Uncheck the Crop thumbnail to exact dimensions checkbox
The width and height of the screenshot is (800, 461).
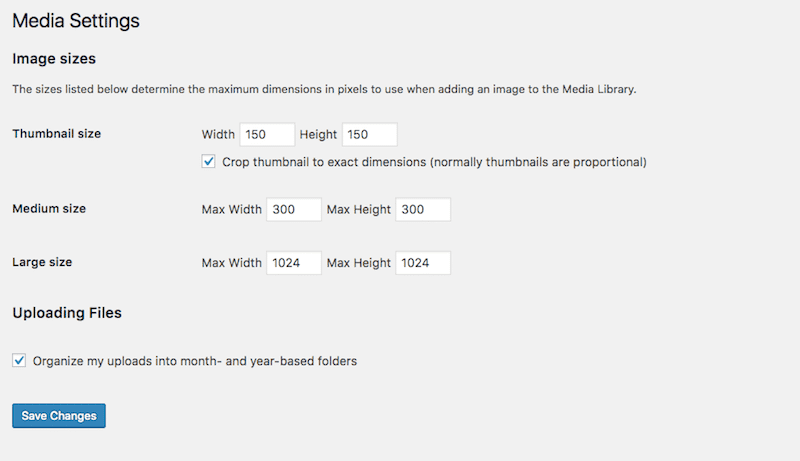tap(209, 161)
